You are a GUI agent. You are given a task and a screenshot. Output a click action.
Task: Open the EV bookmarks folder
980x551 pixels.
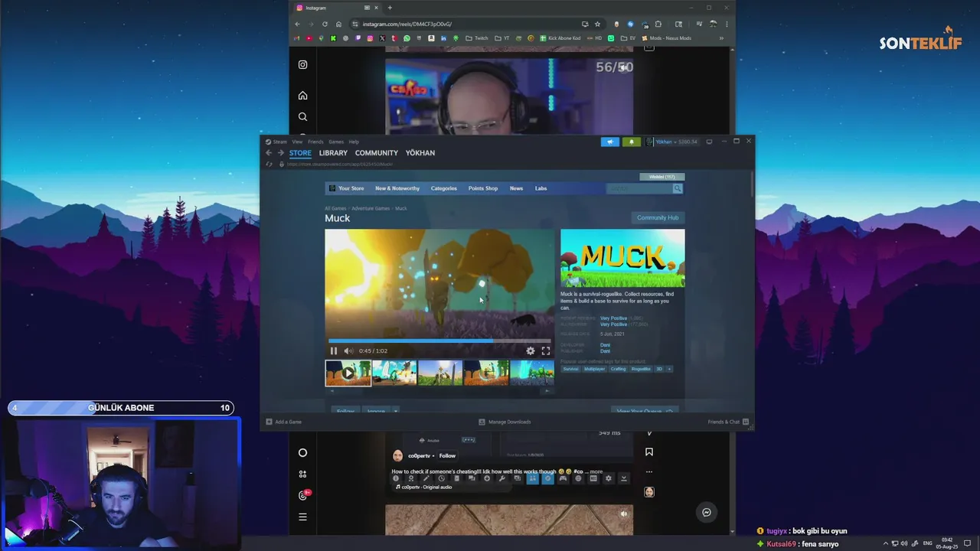[x=629, y=38]
